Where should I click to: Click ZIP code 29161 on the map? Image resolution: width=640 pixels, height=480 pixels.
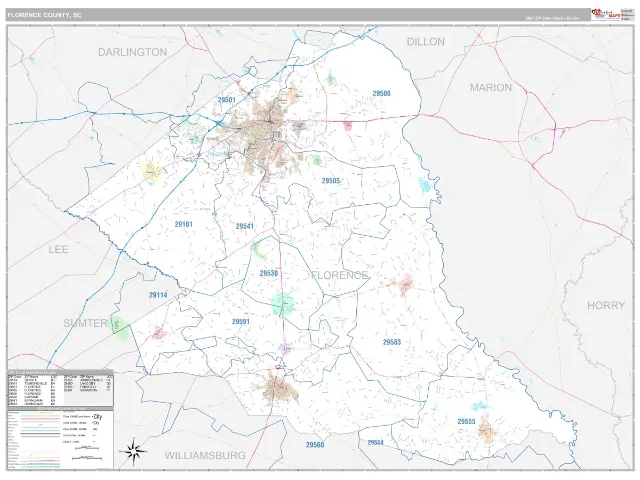click(x=184, y=224)
